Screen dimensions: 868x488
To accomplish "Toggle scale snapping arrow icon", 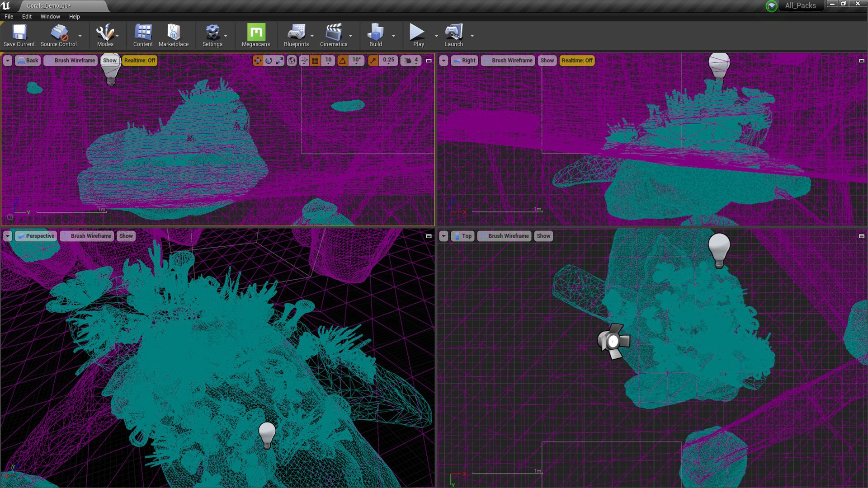I will 373,61.
